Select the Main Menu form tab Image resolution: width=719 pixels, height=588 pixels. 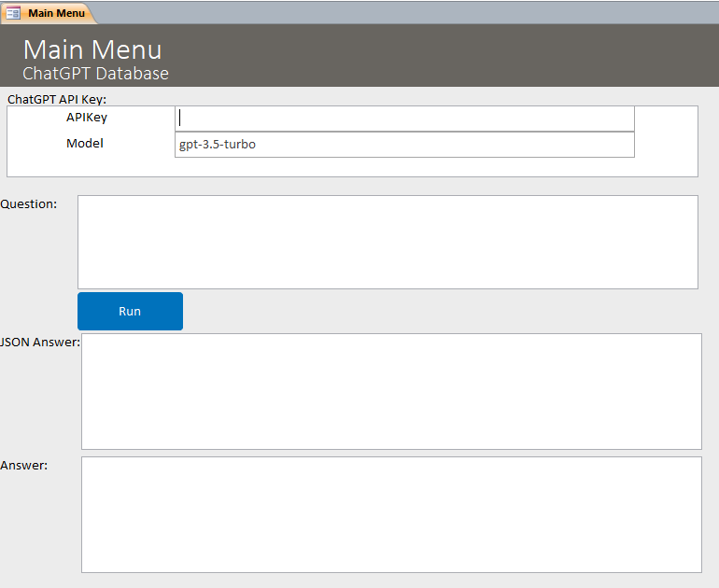click(49, 13)
